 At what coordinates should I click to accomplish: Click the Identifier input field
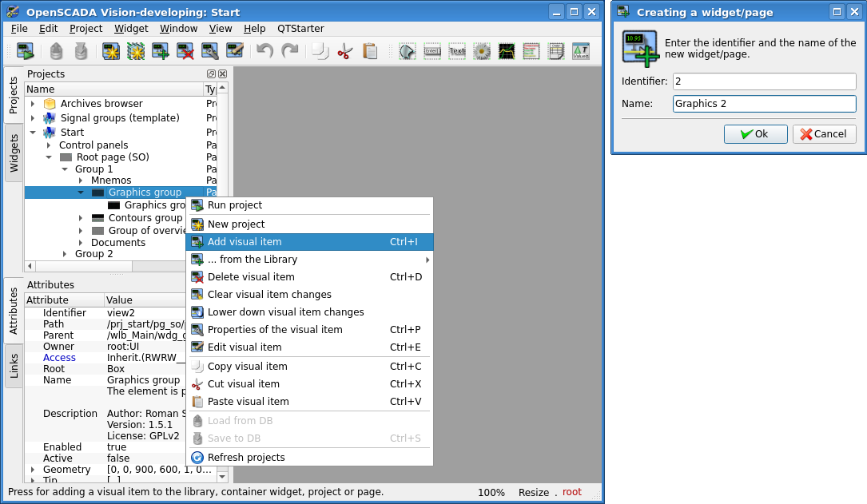point(764,81)
